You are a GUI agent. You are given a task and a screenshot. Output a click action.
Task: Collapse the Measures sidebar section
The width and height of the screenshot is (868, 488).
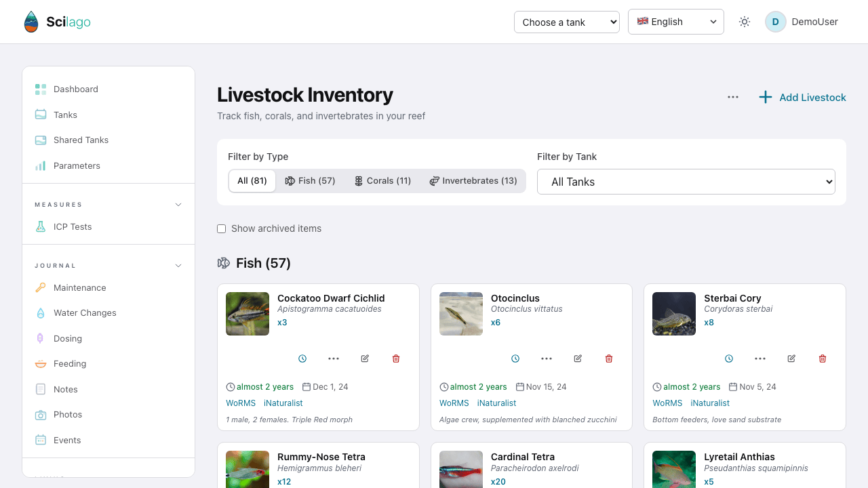[178, 205]
